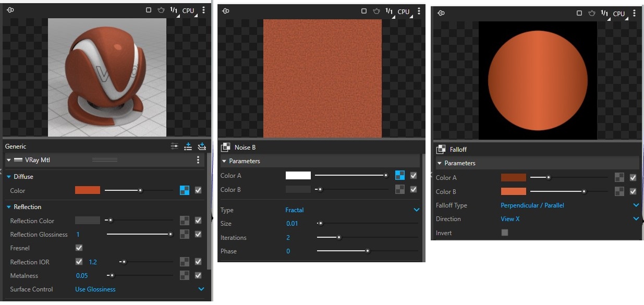644x305 pixels.
Task: Open the three-dot options menu in VRay Mtl preview
Action: [x=203, y=10]
